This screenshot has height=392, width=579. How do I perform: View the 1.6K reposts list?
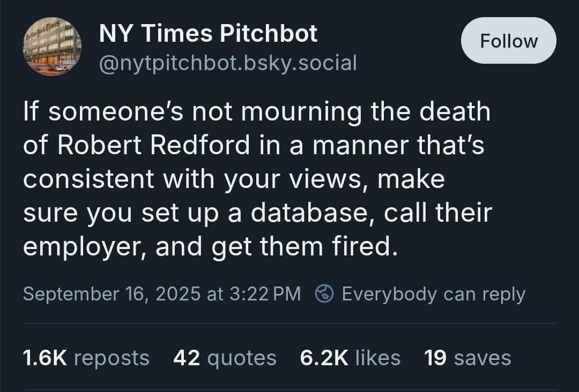pyautogui.click(x=85, y=357)
